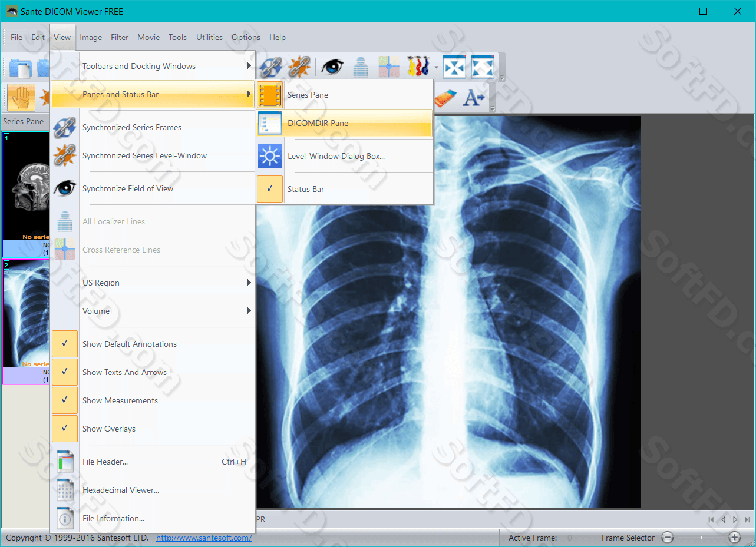
Task: Click the outward arrows expand toolbar icon
Action: (x=483, y=67)
